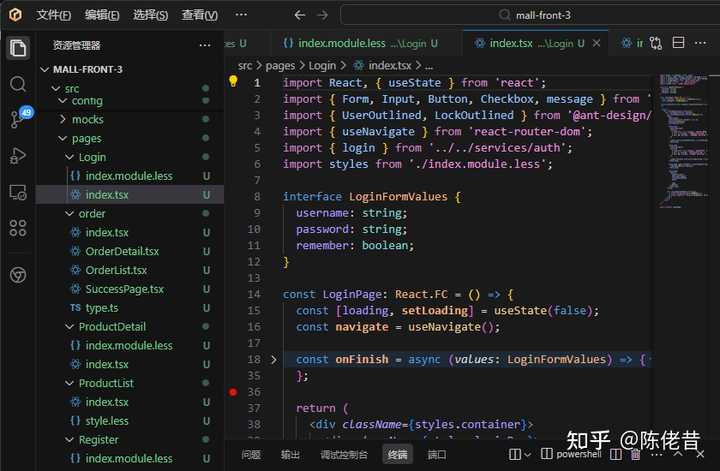Click the lightbulb code action icon

pos(233,82)
